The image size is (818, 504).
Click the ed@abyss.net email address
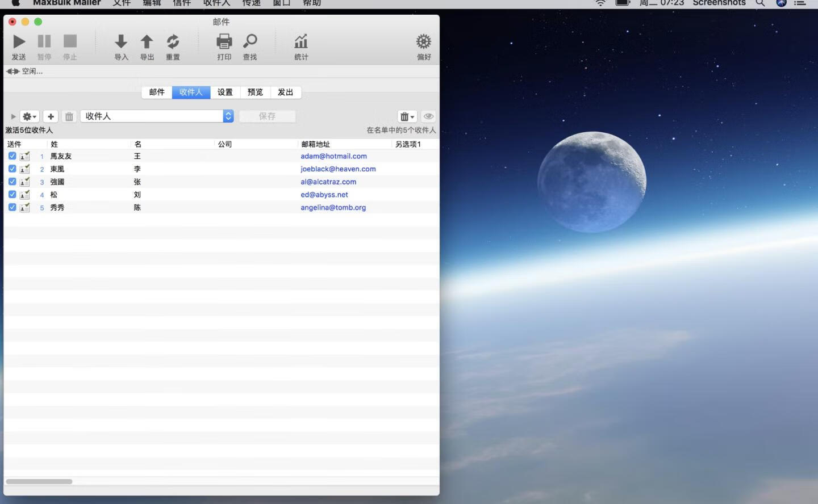pyautogui.click(x=324, y=195)
